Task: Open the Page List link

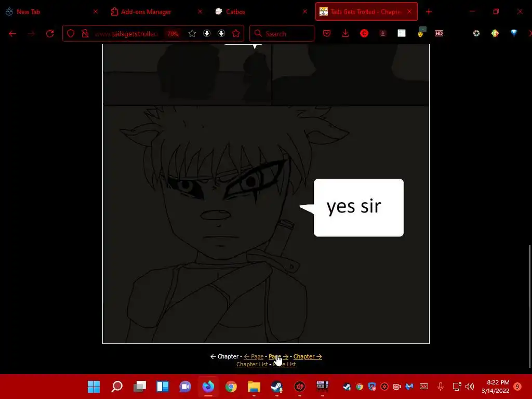Action: (284, 364)
